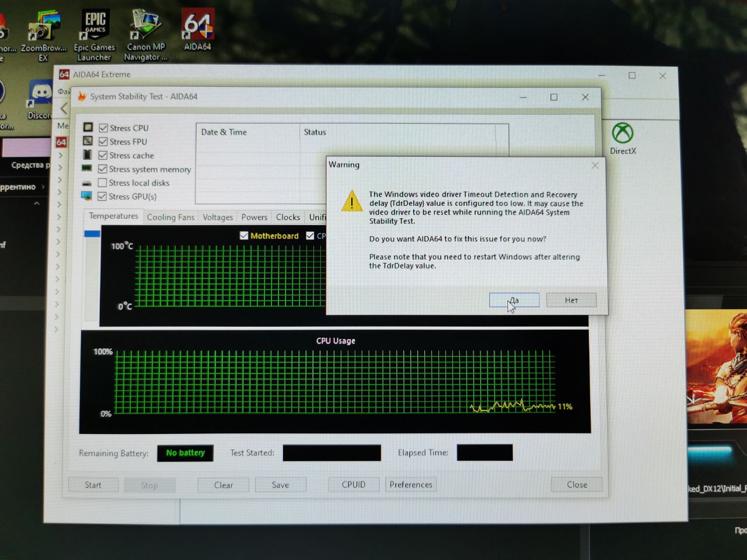Viewport: 747px width, 560px height.
Task: Open the Файл menu in AIDA64
Action: (x=64, y=92)
